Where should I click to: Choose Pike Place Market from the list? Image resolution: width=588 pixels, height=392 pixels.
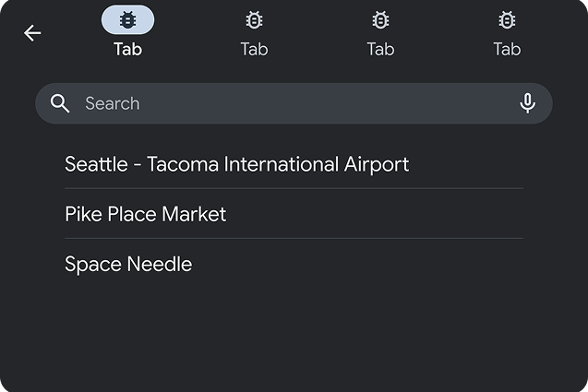(145, 214)
